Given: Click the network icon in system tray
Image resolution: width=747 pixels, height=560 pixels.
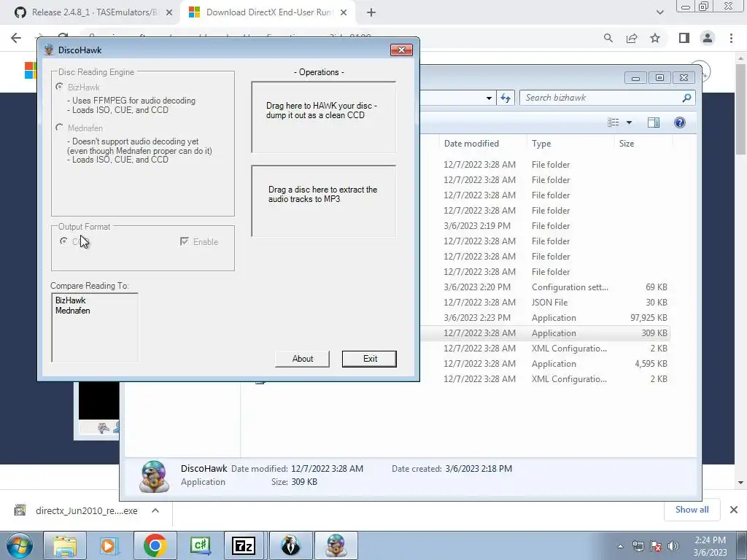Looking at the screenshot, I should 638,546.
